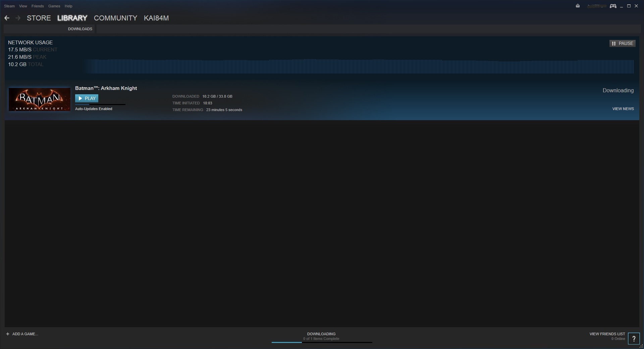Click 10.2 GB total value
644x349 pixels.
tap(17, 64)
